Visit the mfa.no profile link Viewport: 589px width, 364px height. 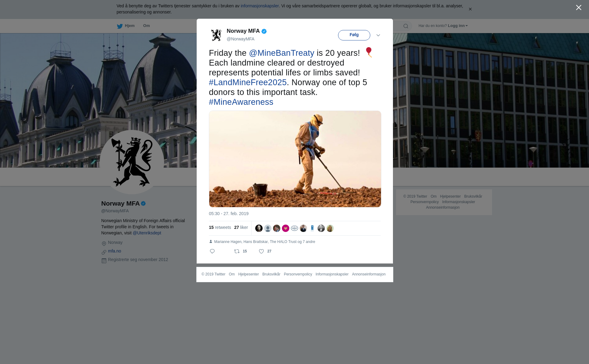coord(114,251)
